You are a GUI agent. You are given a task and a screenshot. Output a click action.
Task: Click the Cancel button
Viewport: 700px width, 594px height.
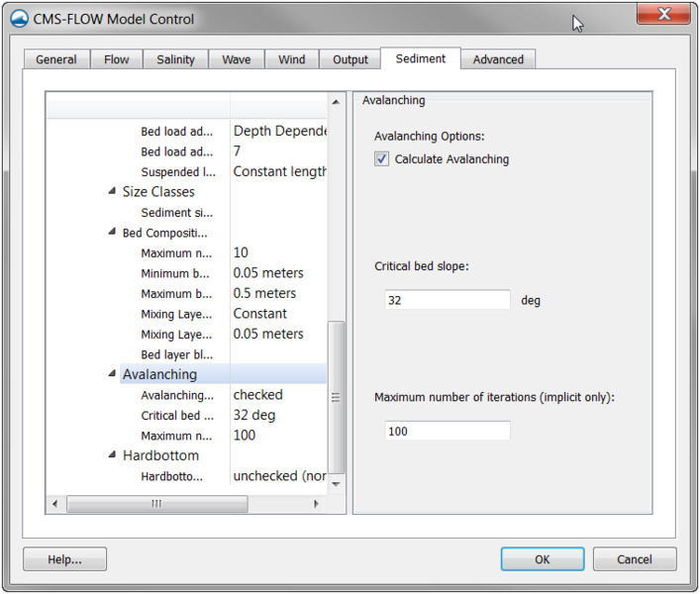coord(635,559)
